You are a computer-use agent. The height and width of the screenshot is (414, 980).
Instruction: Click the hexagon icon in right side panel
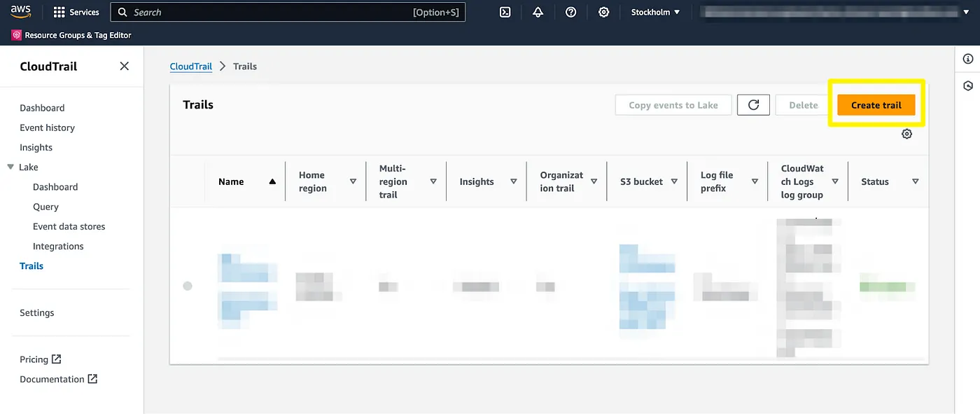click(968, 85)
